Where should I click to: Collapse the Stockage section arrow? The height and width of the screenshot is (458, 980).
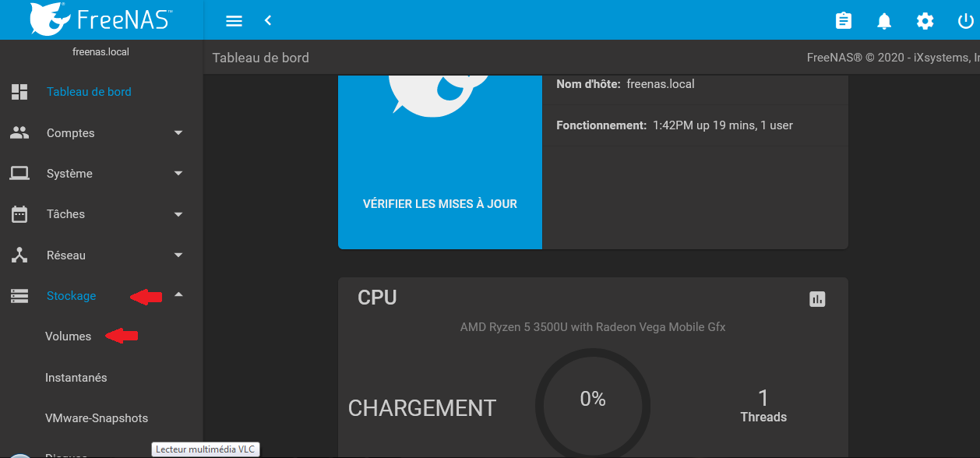[x=178, y=295]
